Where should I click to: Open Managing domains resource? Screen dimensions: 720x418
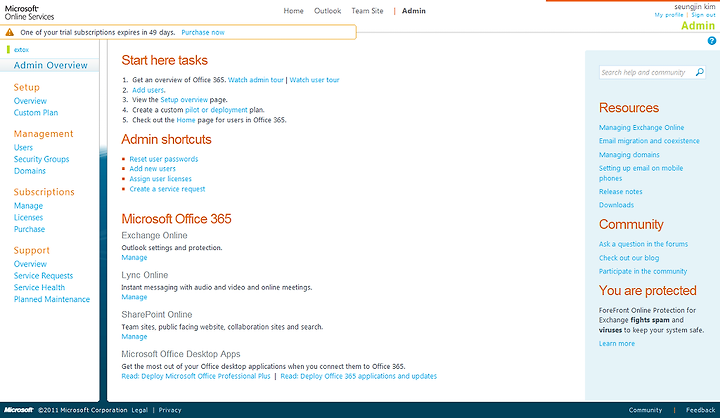click(x=629, y=155)
